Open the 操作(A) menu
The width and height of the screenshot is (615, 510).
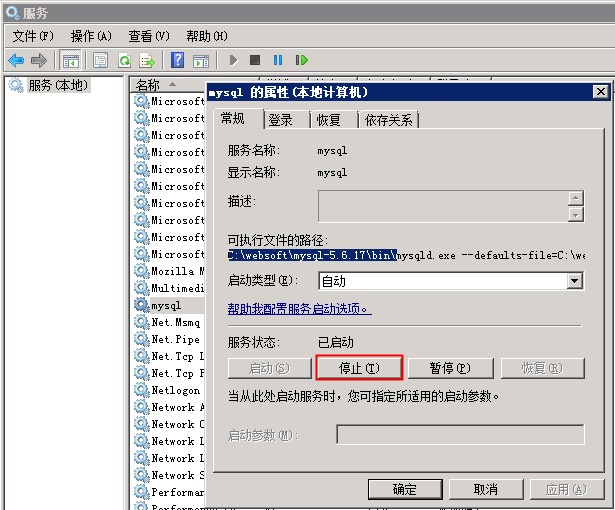tap(90, 36)
